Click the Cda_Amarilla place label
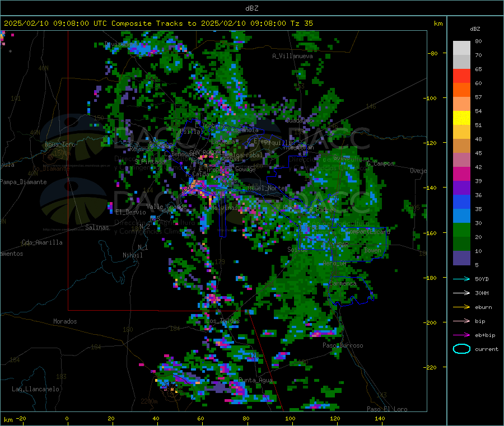Viewport: 504px width, 426px height. tap(42, 242)
